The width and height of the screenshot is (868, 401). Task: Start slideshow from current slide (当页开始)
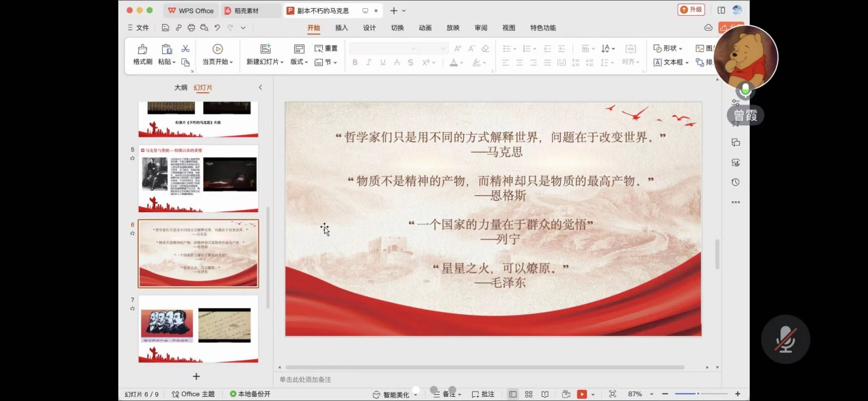(218, 49)
